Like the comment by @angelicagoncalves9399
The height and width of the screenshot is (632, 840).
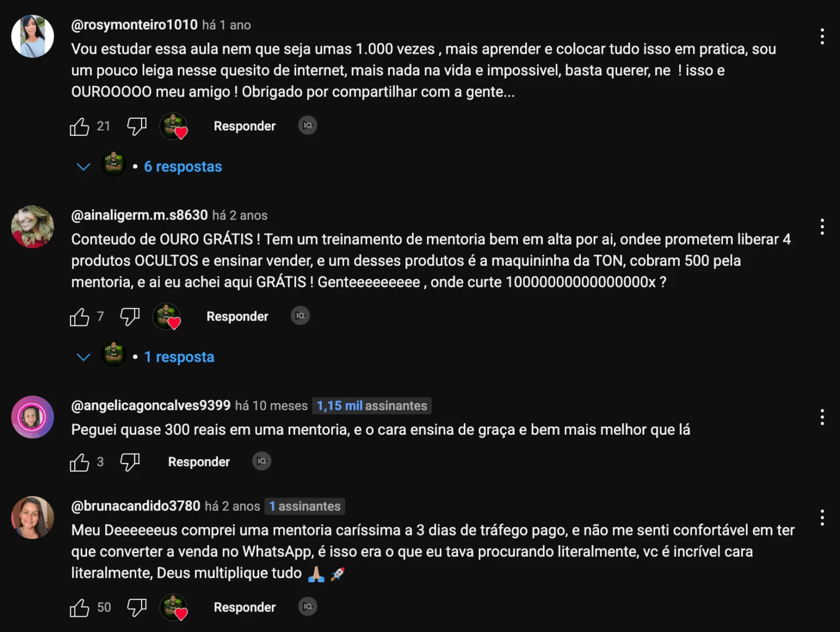80,462
